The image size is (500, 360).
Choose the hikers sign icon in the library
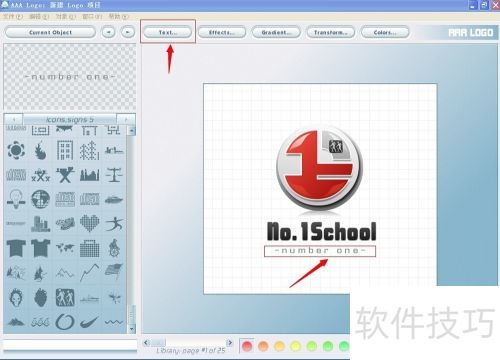point(65,297)
